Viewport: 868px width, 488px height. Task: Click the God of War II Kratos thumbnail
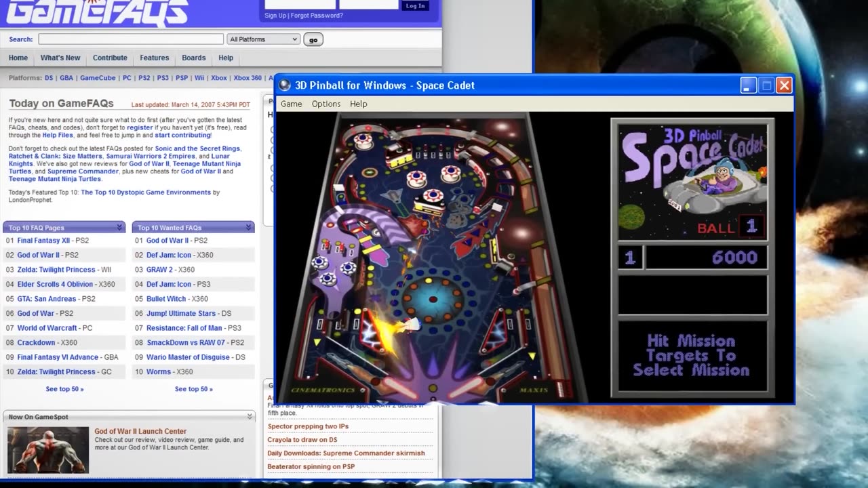[48, 450]
